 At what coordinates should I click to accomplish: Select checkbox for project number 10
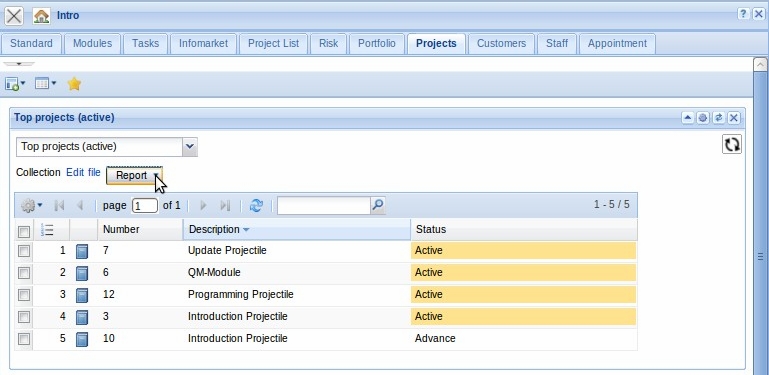click(x=24, y=339)
